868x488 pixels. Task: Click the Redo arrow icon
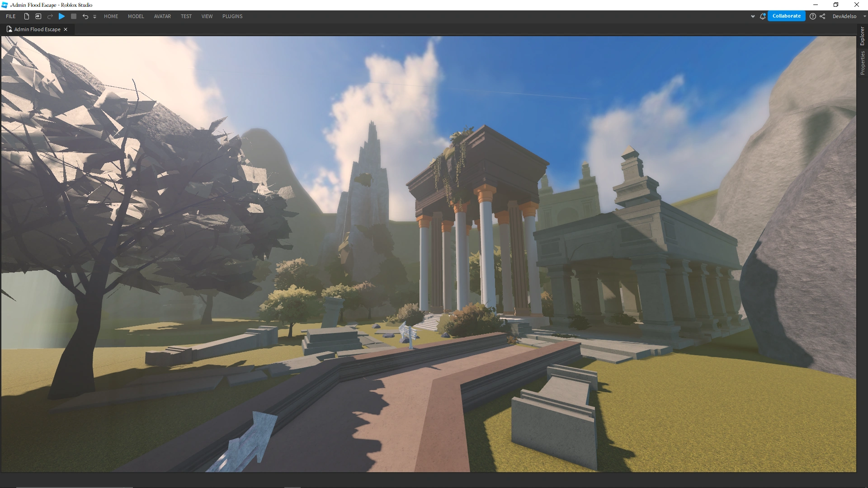pyautogui.click(x=50, y=16)
